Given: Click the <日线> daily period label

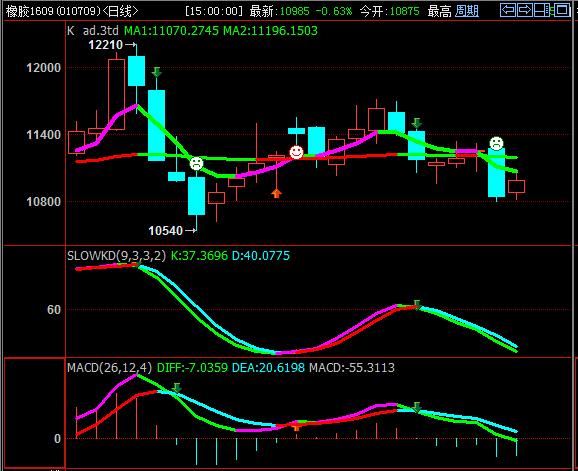Looking at the screenshot, I should point(121,11).
